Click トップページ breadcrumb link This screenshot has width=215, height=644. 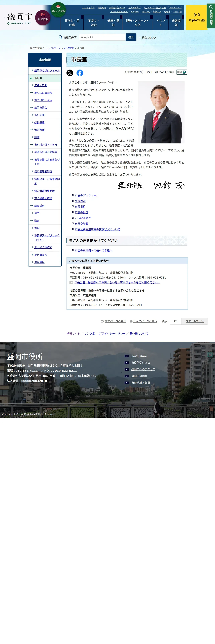[53, 48]
